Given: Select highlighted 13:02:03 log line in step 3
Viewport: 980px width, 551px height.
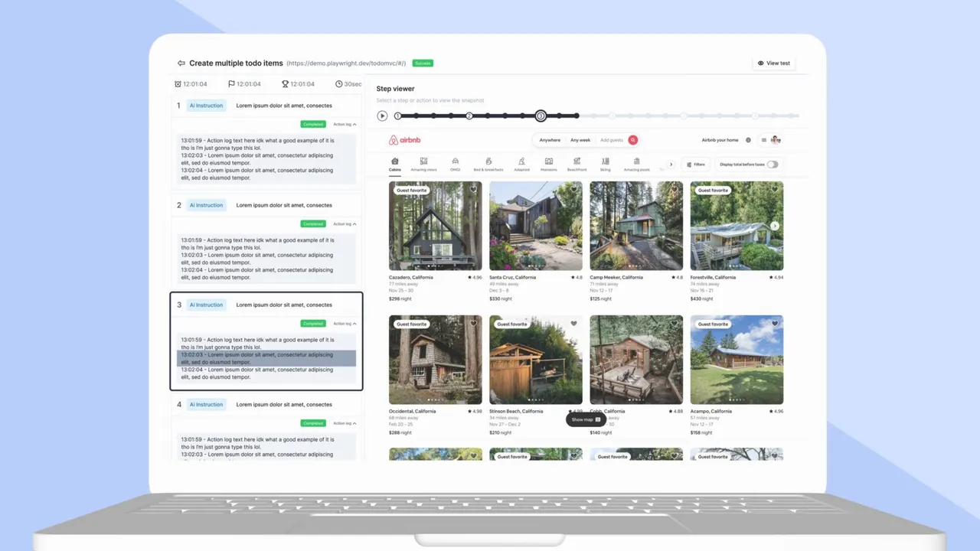Looking at the screenshot, I should (266, 358).
